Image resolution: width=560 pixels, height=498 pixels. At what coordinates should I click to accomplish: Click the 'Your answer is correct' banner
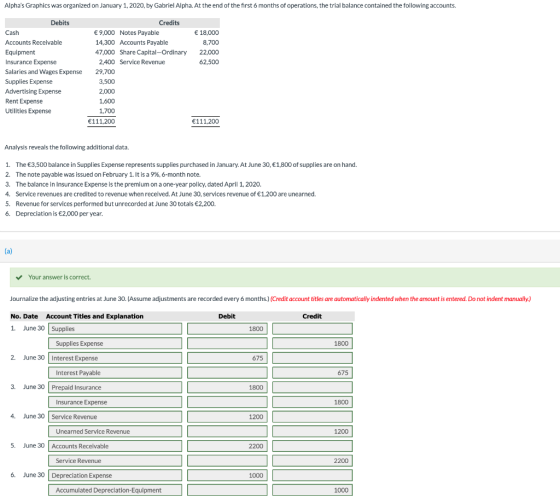click(x=285, y=277)
